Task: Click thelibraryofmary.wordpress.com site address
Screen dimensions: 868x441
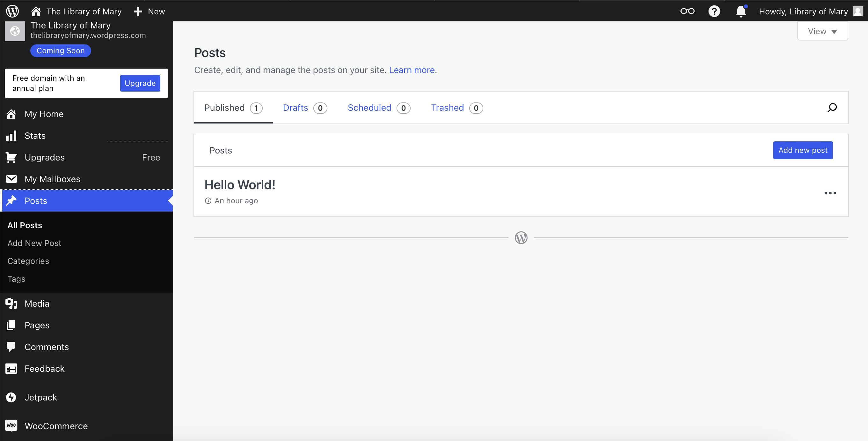Action: pos(88,35)
